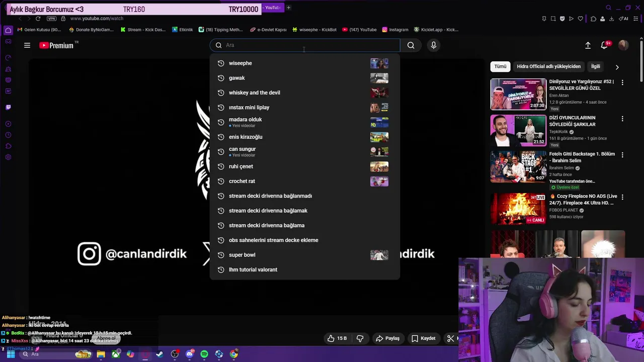Select the Tümü filter chip
The width and height of the screenshot is (644, 362).
point(500,66)
